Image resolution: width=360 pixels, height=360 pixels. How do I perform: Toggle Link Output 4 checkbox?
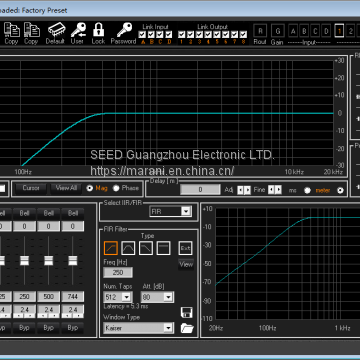coord(208,34)
